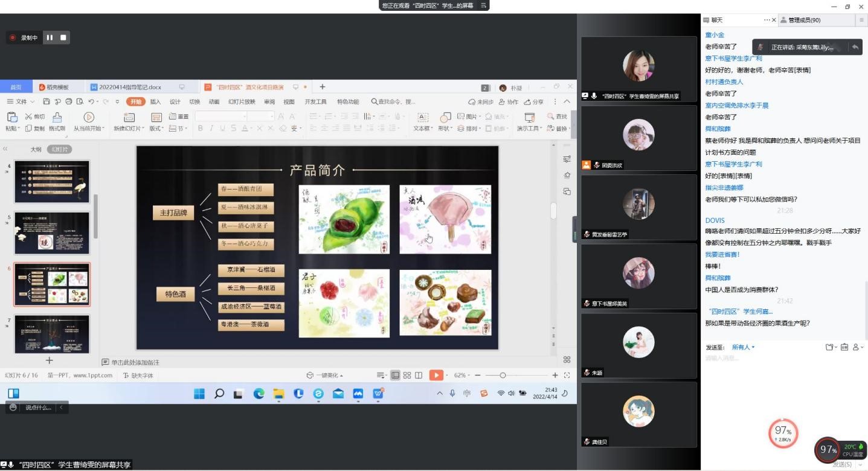Screen dimensions: 868x471
Task: Switch the side panel to 大纲 outline view
Action: click(x=36, y=149)
